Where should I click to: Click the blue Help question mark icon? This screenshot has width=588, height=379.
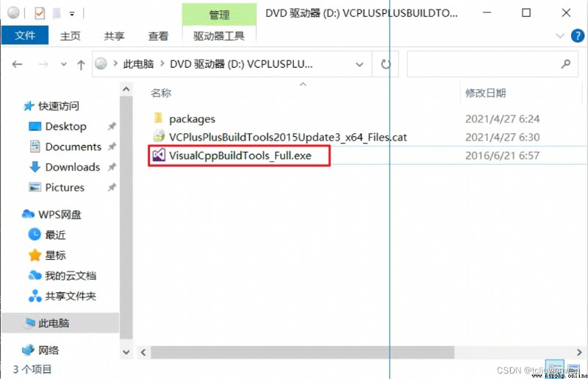pyautogui.click(x=577, y=36)
